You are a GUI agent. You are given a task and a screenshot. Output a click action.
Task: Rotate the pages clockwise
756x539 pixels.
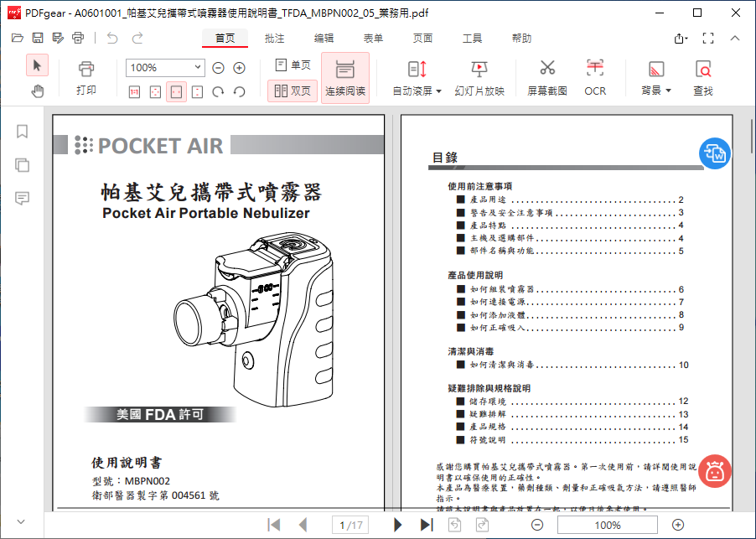pyautogui.click(x=218, y=91)
